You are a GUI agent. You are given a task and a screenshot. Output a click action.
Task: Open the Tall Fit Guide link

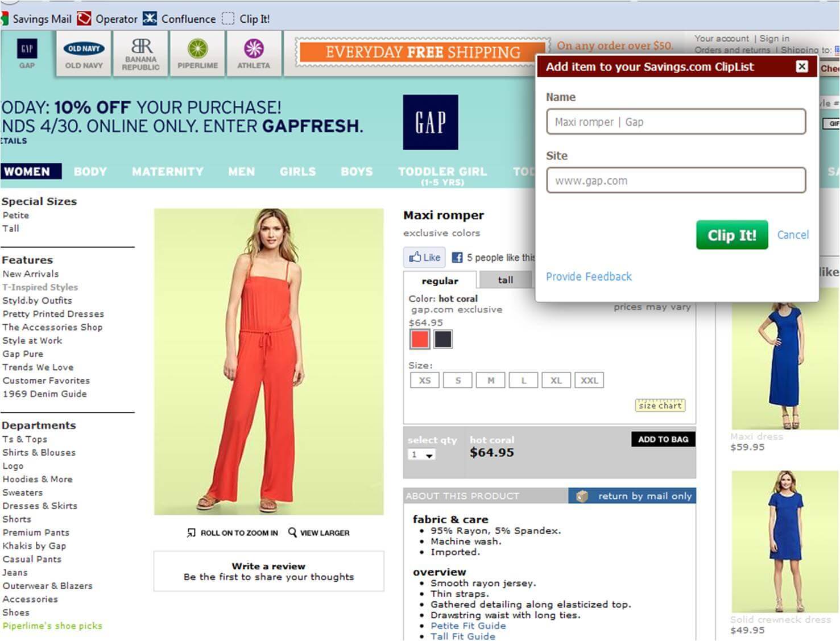[x=463, y=636]
